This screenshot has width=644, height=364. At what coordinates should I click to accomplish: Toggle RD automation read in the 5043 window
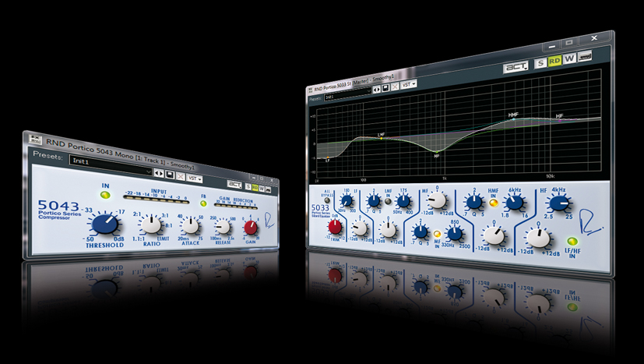[255, 188]
